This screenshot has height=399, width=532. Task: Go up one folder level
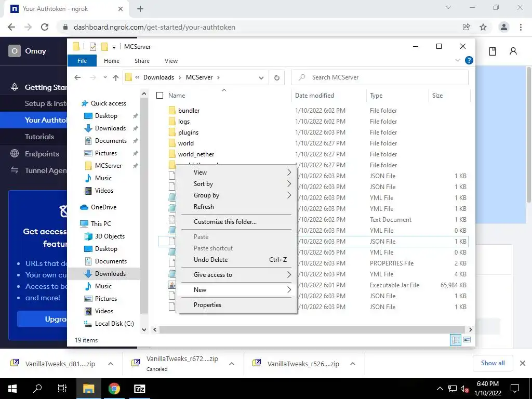(x=116, y=78)
